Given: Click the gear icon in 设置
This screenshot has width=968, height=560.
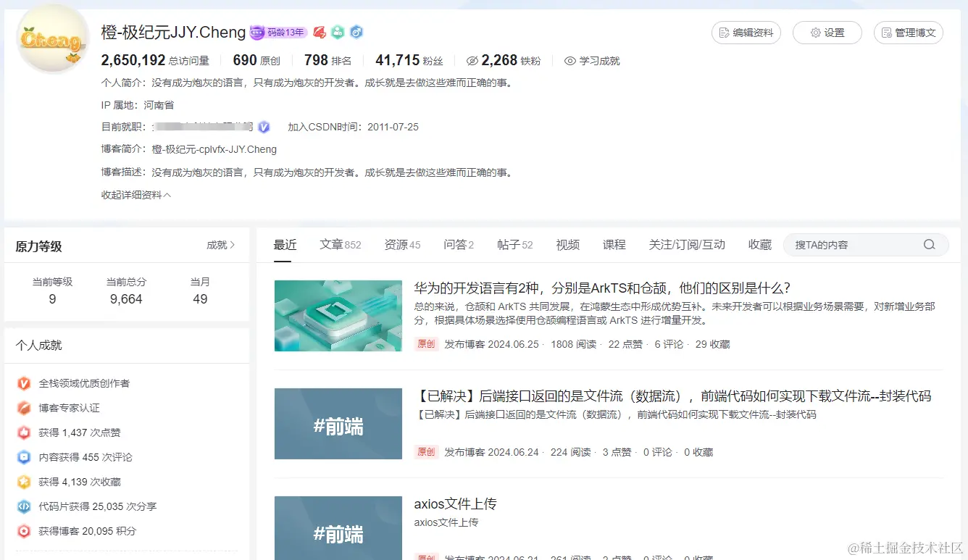Looking at the screenshot, I should tap(815, 33).
